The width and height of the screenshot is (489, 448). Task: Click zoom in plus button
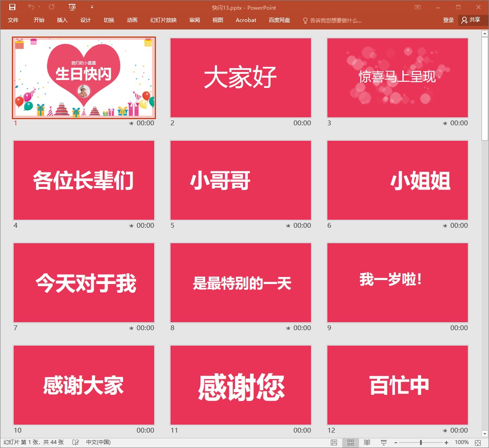[x=446, y=442]
